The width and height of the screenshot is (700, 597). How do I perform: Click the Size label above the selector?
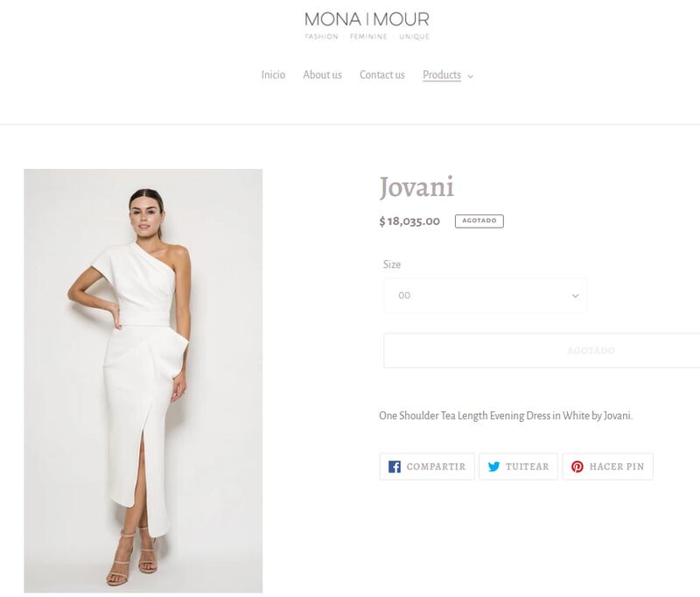coord(392,264)
